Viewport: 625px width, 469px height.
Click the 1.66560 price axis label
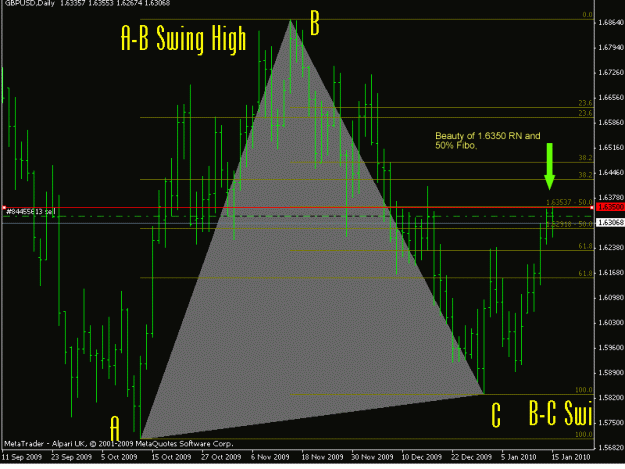tap(611, 98)
